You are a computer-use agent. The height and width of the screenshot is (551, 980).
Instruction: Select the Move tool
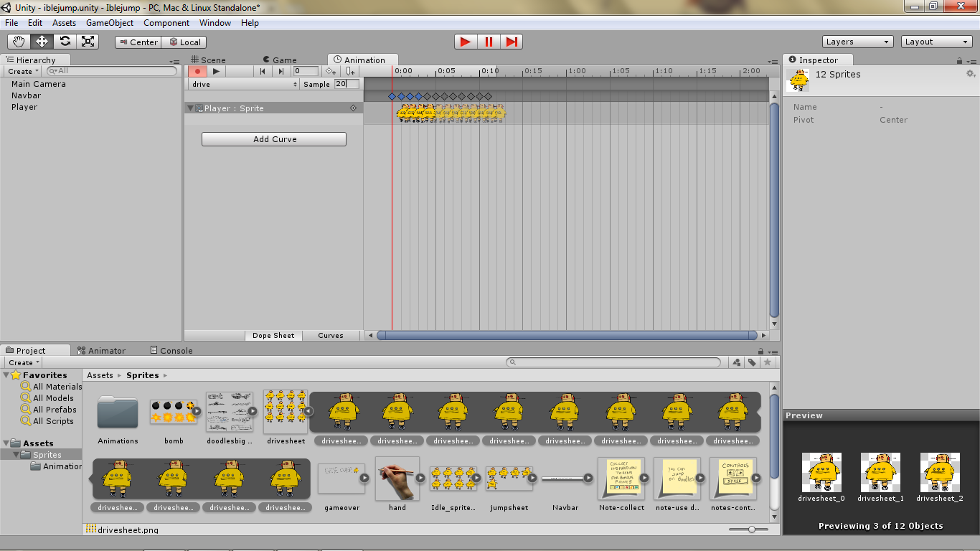point(42,41)
